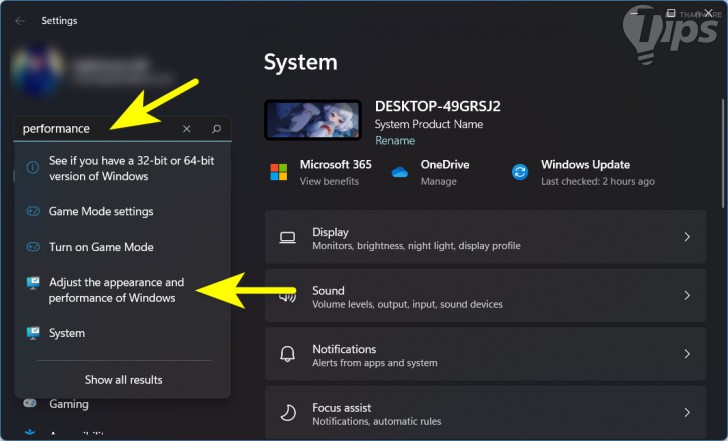Screen dimensions: 728x441
Task: Select Turn on Game Mode result
Action: [123, 247]
